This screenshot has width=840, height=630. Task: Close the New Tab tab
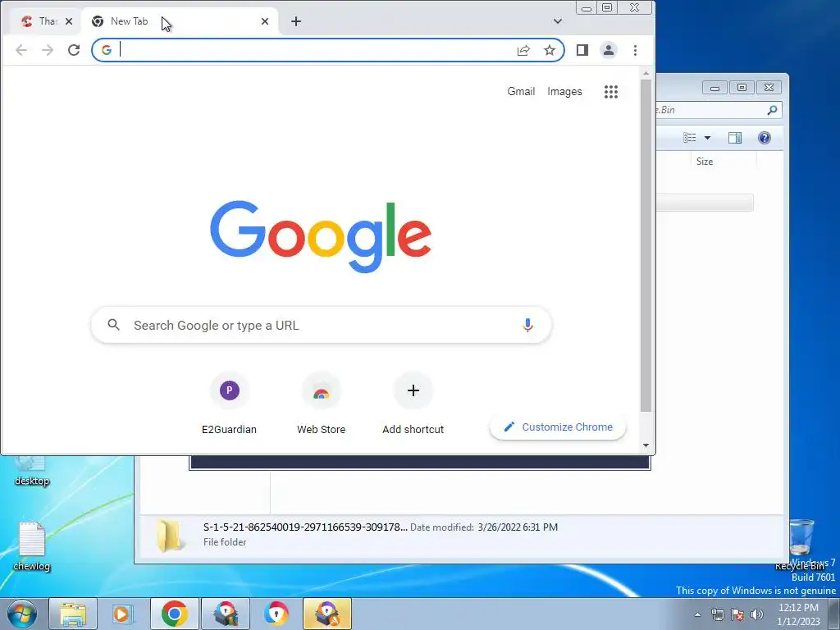click(265, 21)
